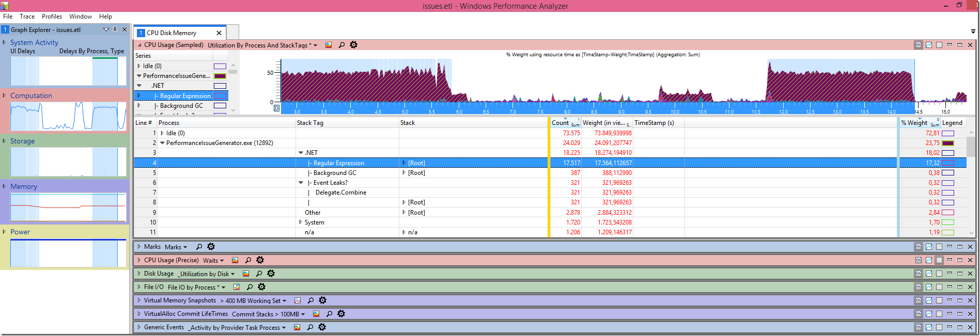Open Virtual Memory Snapshots settings gear
This screenshot has height=336, width=980.
click(x=322, y=300)
